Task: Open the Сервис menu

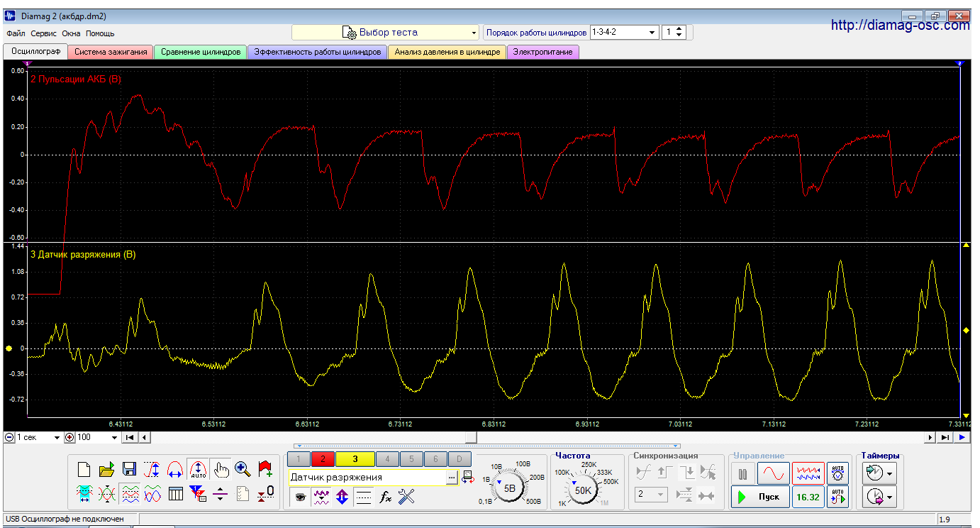Action: pos(44,33)
